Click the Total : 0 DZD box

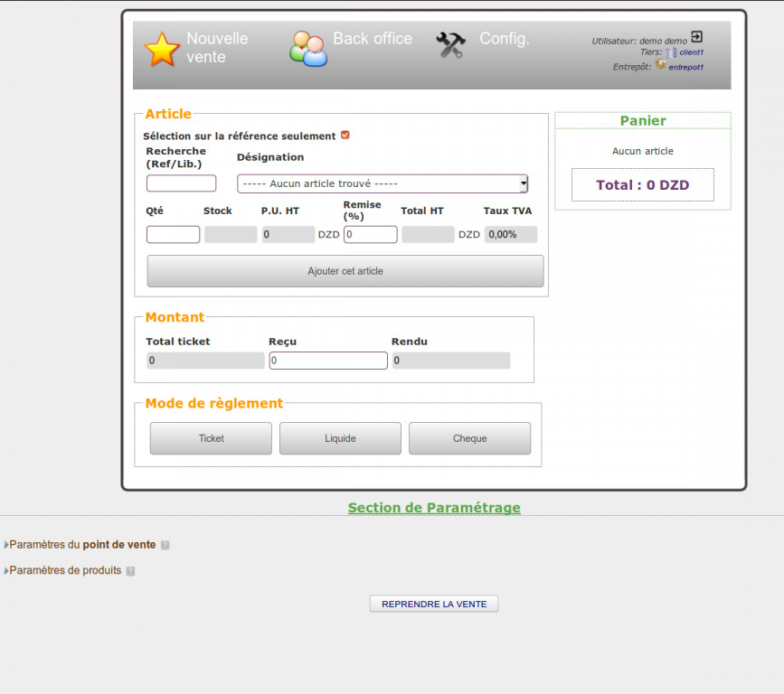point(643,185)
